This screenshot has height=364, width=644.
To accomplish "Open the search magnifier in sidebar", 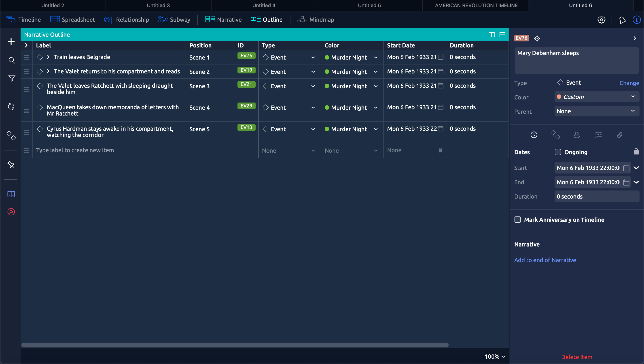I will click(11, 60).
